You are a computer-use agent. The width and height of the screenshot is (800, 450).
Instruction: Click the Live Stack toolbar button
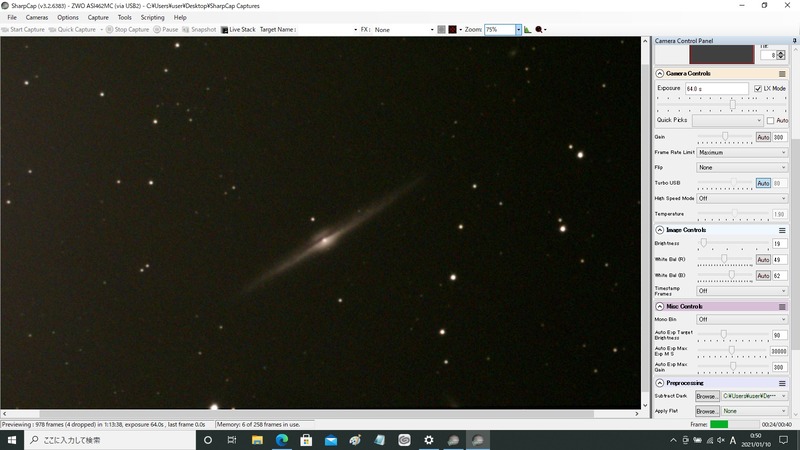point(238,30)
